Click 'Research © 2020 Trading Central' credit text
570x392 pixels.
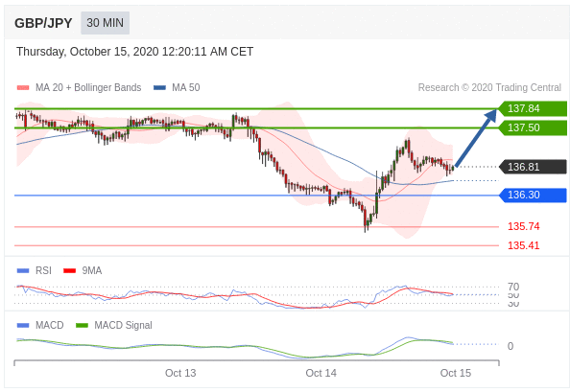489,88
